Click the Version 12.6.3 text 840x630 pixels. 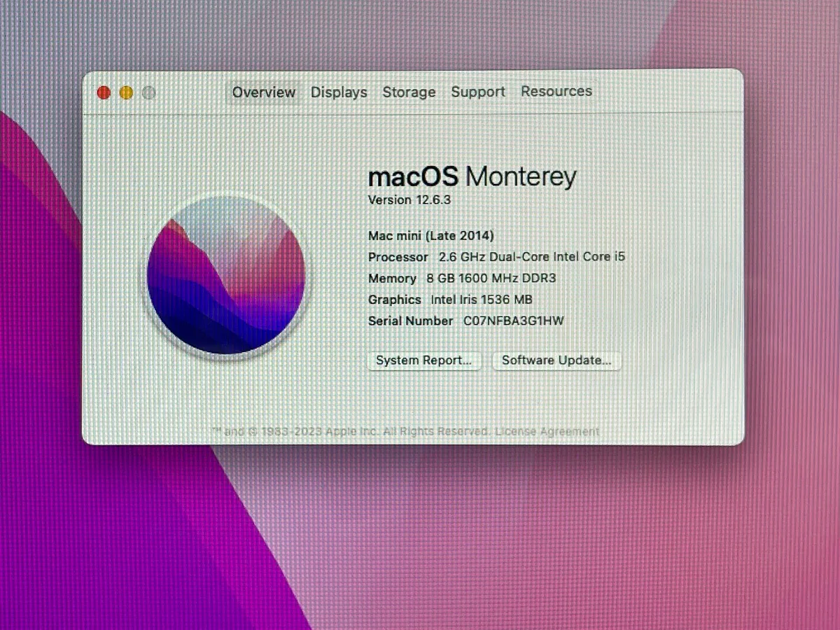point(409,200)
